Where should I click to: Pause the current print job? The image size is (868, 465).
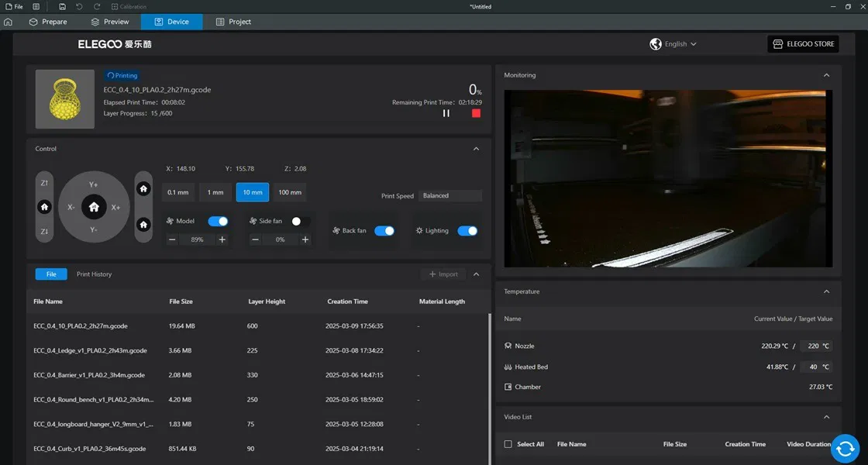click(x=446, y=113)
